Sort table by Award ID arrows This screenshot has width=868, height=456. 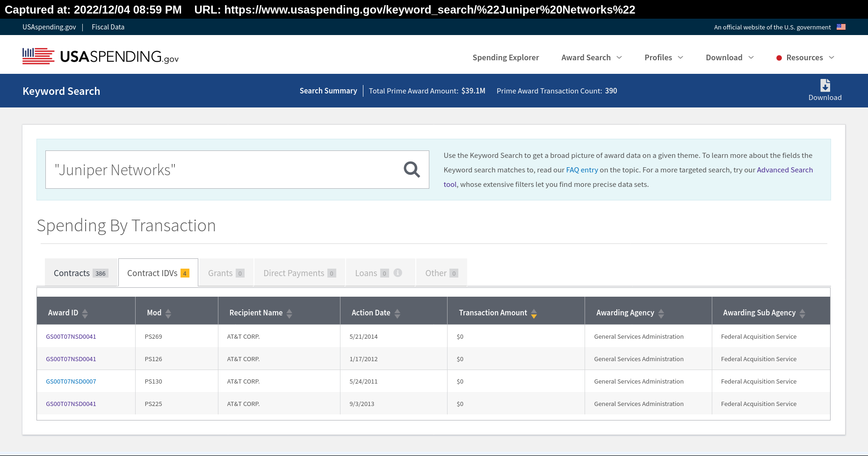85,313
